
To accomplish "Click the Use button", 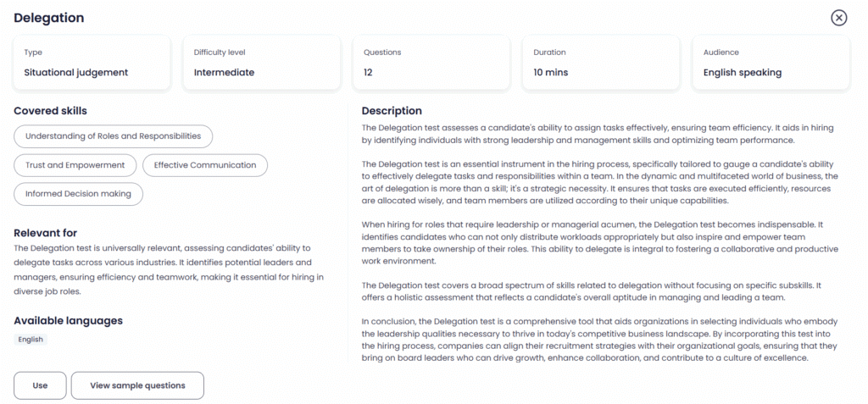I will click(40, 385).
